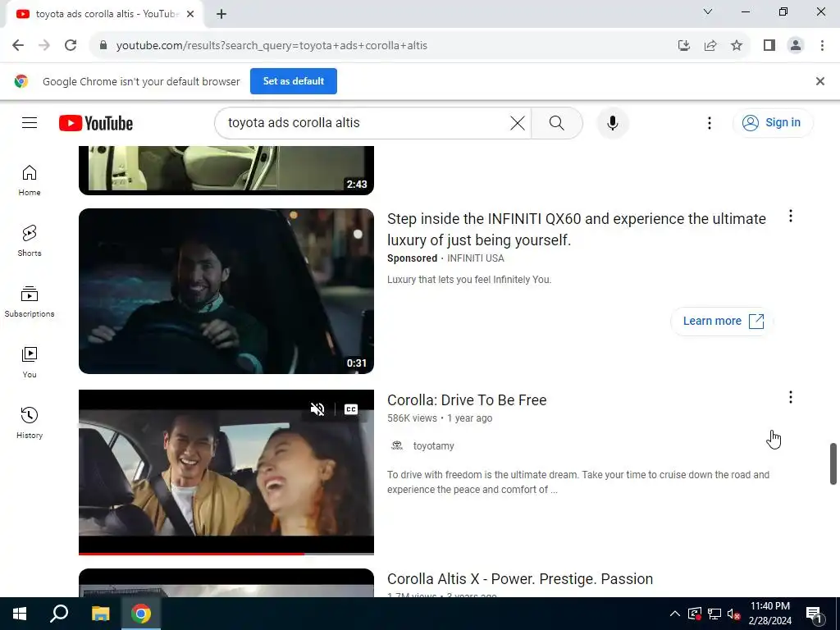
Task: Open File Explorer from the taskbar
Action: point(100,614)
